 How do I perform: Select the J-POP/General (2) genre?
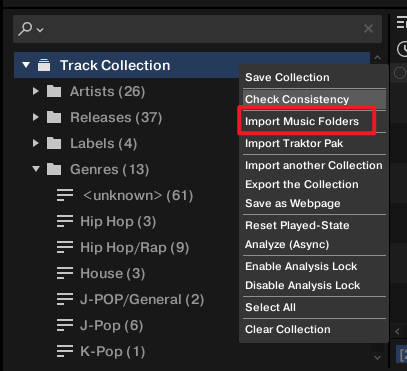142,299
